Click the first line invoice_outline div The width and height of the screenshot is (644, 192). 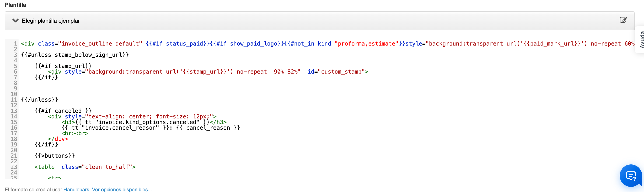328,43
